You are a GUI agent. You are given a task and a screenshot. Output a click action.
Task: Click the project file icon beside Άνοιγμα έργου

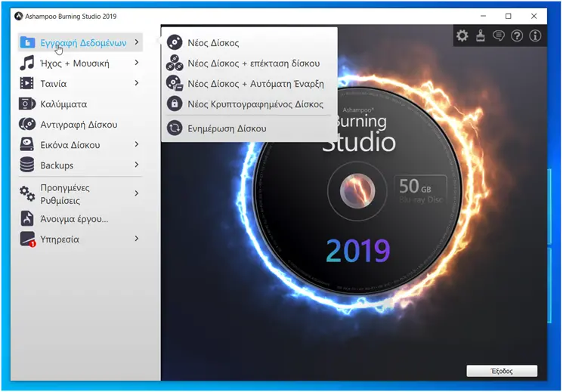point(27,218)
